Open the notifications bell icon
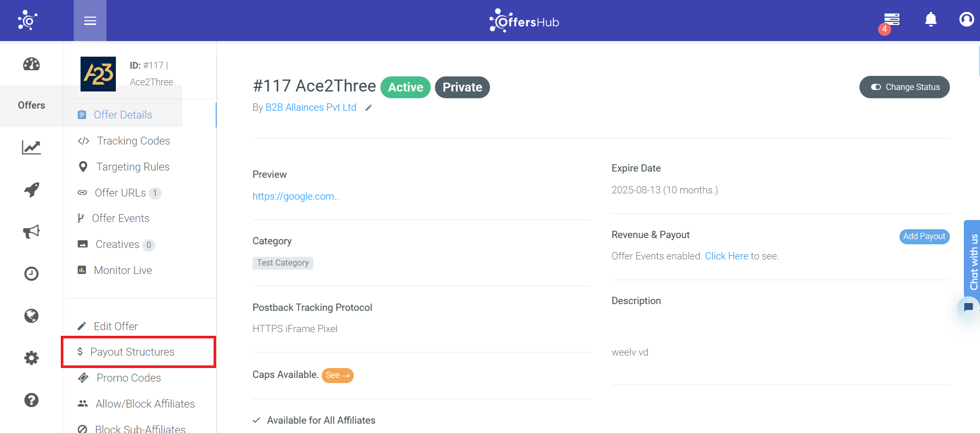The image size is (980, 433). click(931, 20)
